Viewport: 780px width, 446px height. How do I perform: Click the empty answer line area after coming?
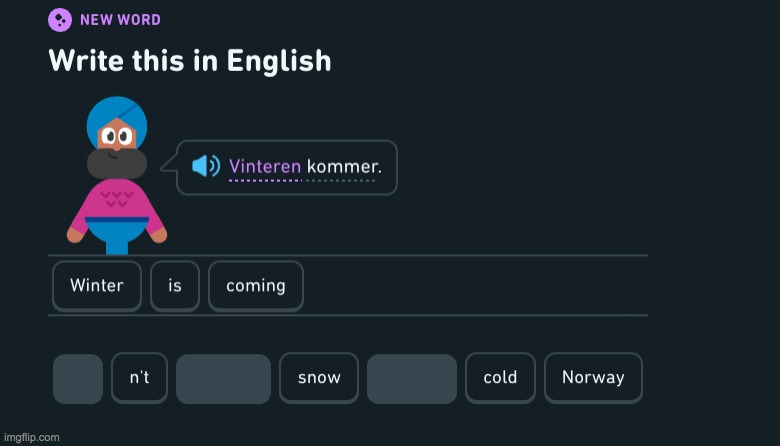[475, 286]
